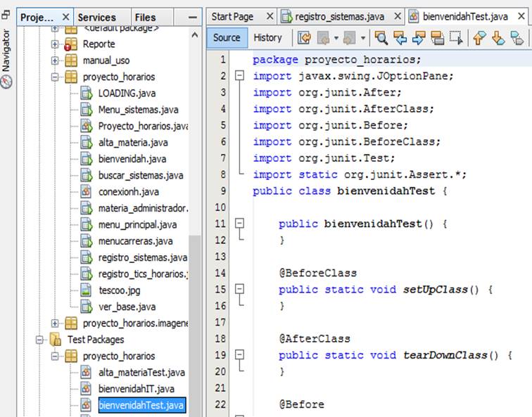Select conexionh.java in project tree
The height and width of the screenshot is (417, 532).
tap(128, 191)
